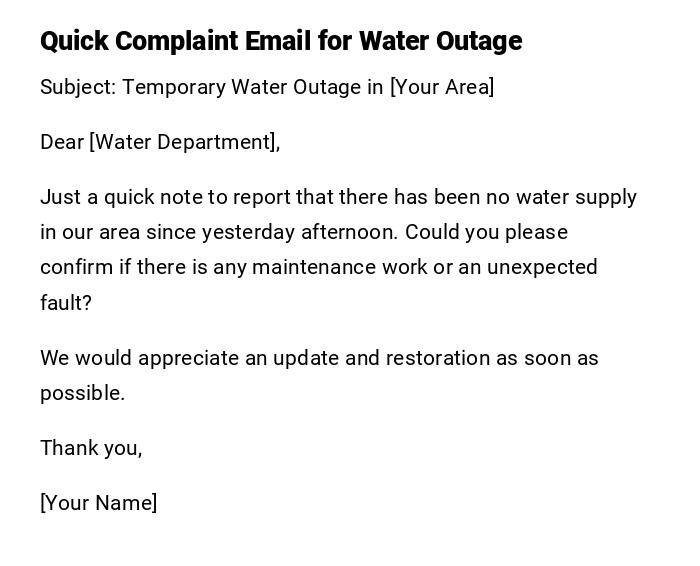
Task: Click "Thank you," closing line
Action: (x=91, y=448)
